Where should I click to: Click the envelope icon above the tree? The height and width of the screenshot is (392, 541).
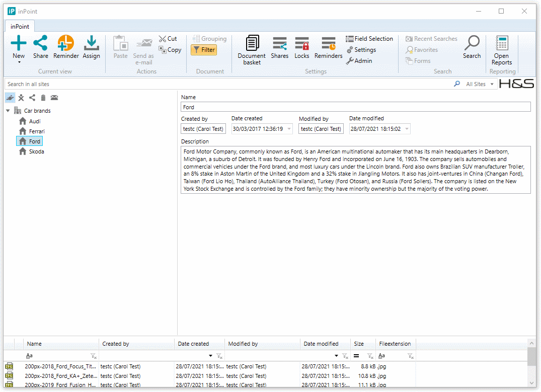click(54, 98)
